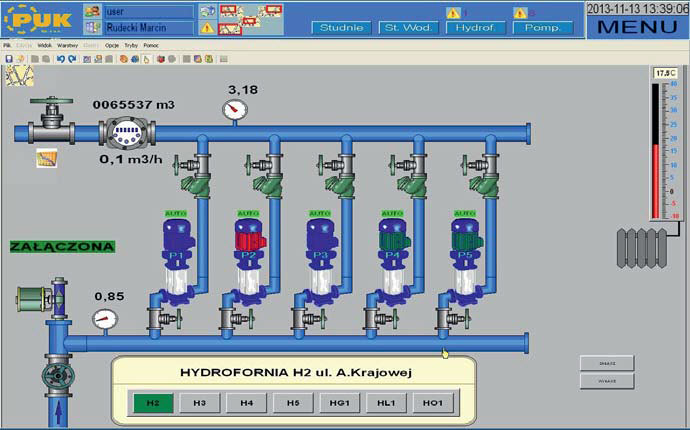Image resolution: width=690 pixels, height=430 pixels.
Task: Click the red P2 pump icon
Action: (x=247, y=241)
